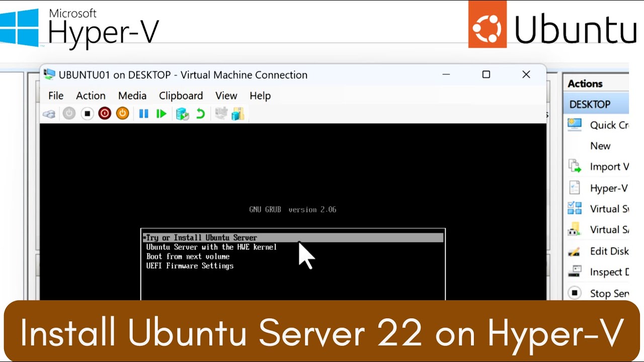644x362 pixels.
Task: Open the Action menu
Action: (x=91, y=96)
